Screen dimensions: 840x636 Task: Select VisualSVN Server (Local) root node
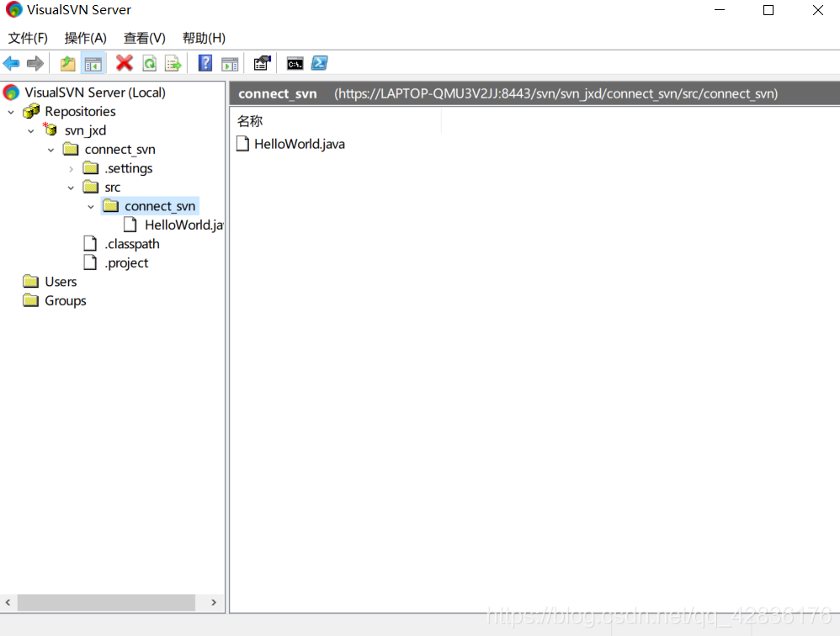(x=95, y=93)
